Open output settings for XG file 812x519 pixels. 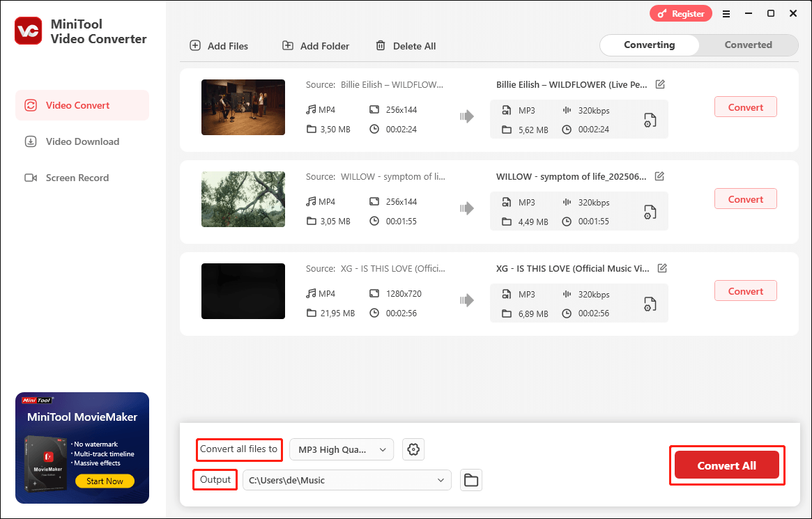click(x=650, y=304)
